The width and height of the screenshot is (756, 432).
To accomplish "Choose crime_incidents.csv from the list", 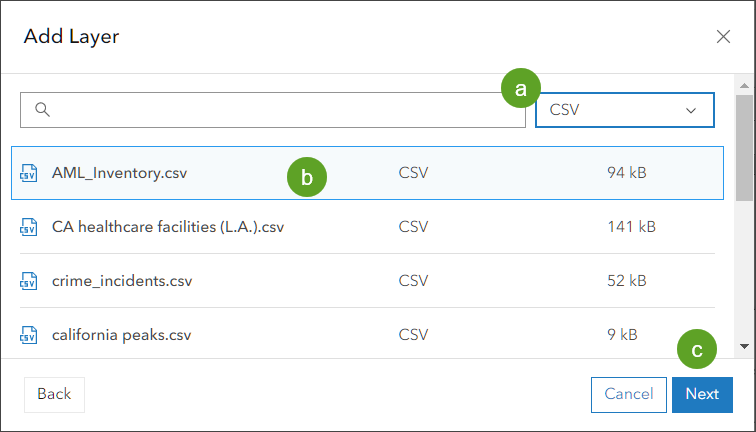I will click(122, 281).
